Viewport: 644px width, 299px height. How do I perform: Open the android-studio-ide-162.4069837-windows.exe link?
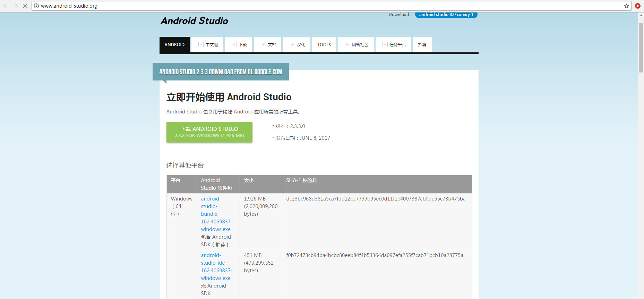tap(217, 267)
